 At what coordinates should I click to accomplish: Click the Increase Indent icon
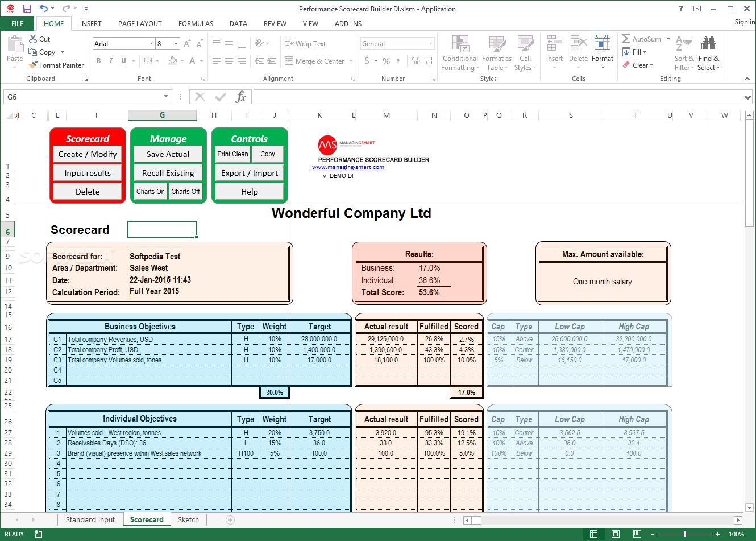[x=272, y=61]
